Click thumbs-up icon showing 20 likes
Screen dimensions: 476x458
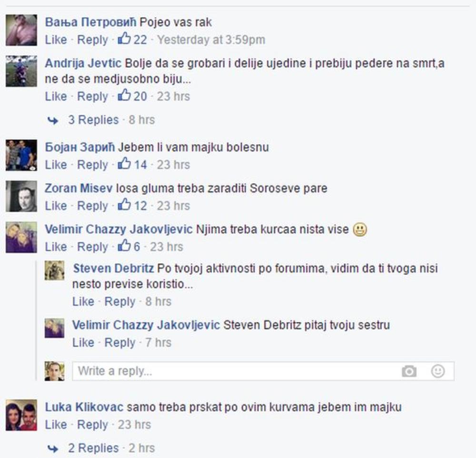pyautogui.click(x=124, y=96)
